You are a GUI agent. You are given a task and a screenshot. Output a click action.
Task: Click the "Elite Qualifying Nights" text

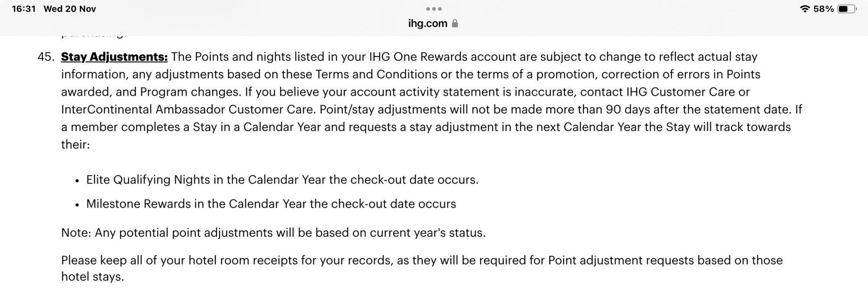tap(148, 179)
